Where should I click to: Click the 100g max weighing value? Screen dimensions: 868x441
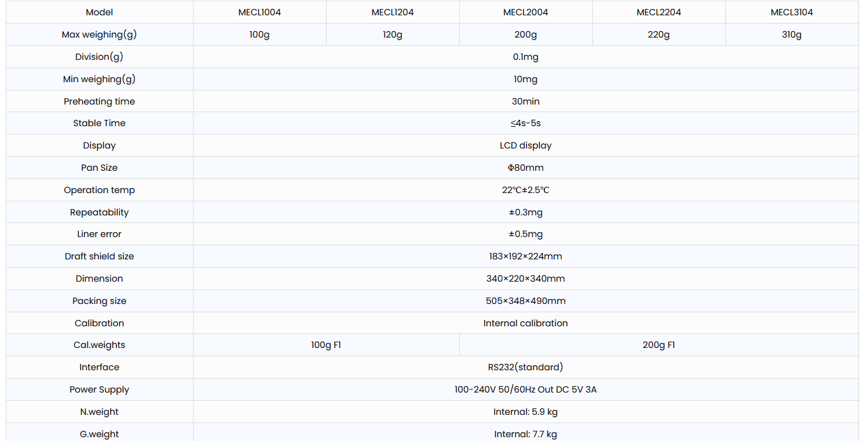pyautogui.click(x=260, y=34)
